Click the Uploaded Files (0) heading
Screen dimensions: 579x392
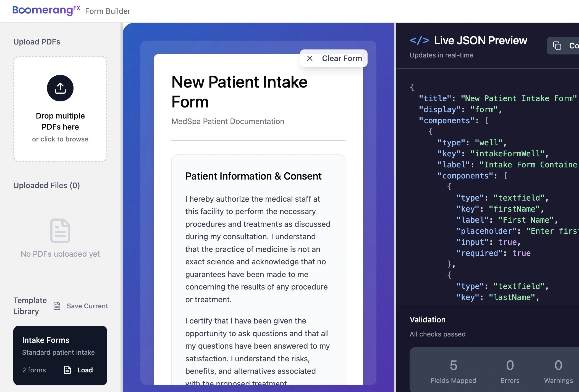pos(47,185)
